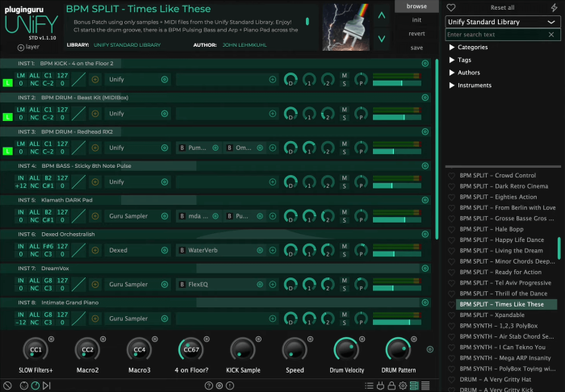Mute INST 5 Klamath DARK Pad

click(x=344, y=212)
